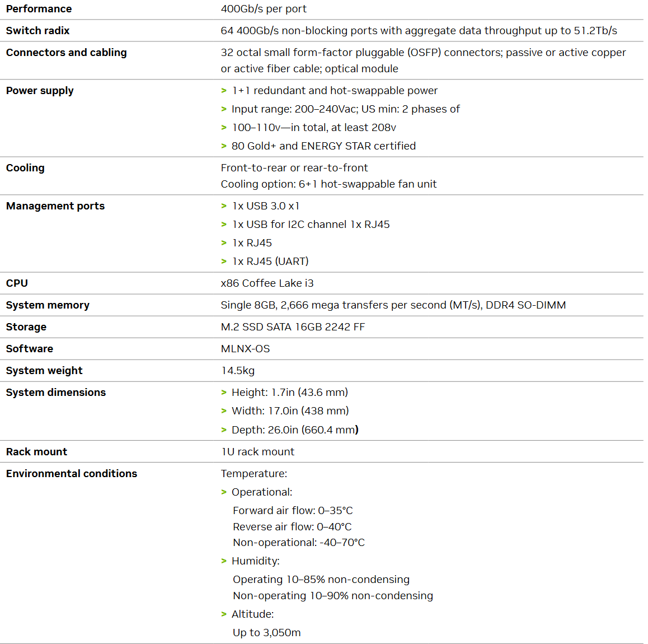Click the green arrow beside "1x RJ45 (UART)"
The width and height of the screenshot is (648, 644).
(224, 262)
